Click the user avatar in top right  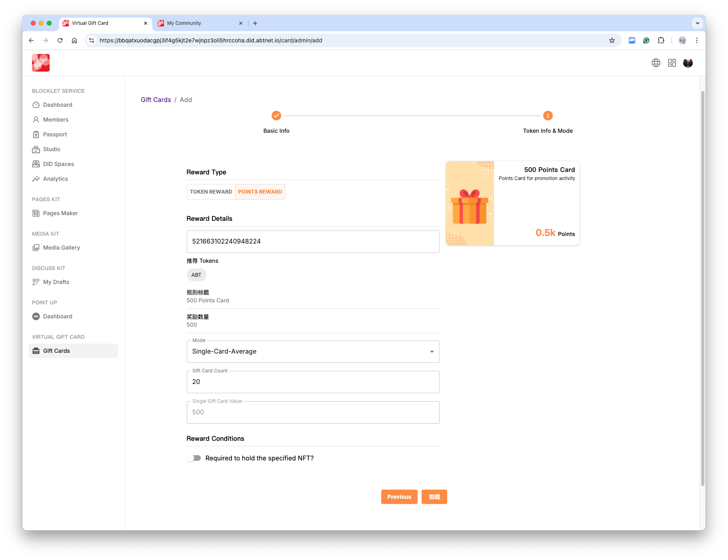click(x=688, y=63)
